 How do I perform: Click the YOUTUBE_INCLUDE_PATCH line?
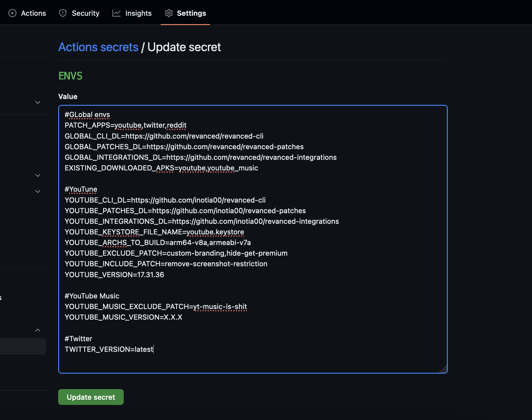click(166, 264)
